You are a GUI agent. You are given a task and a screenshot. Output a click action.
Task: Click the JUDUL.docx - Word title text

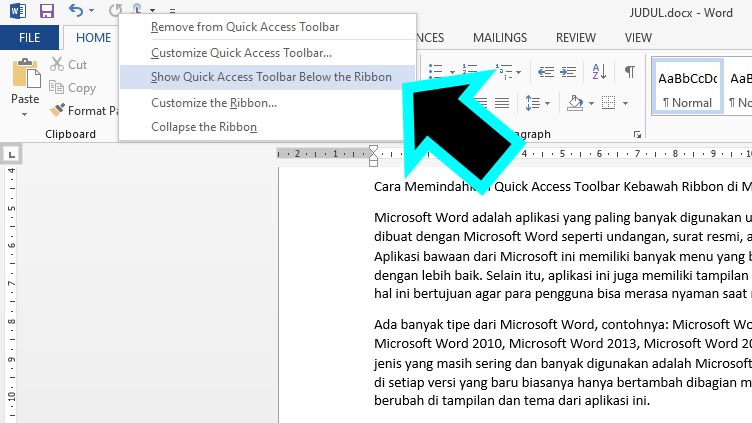tap(681, 12)
